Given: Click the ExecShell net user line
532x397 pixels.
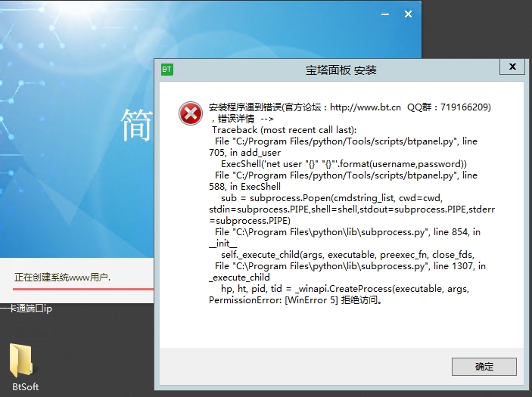Looking at the screenshot, I should pyautogui.click(x=344, y=164).
